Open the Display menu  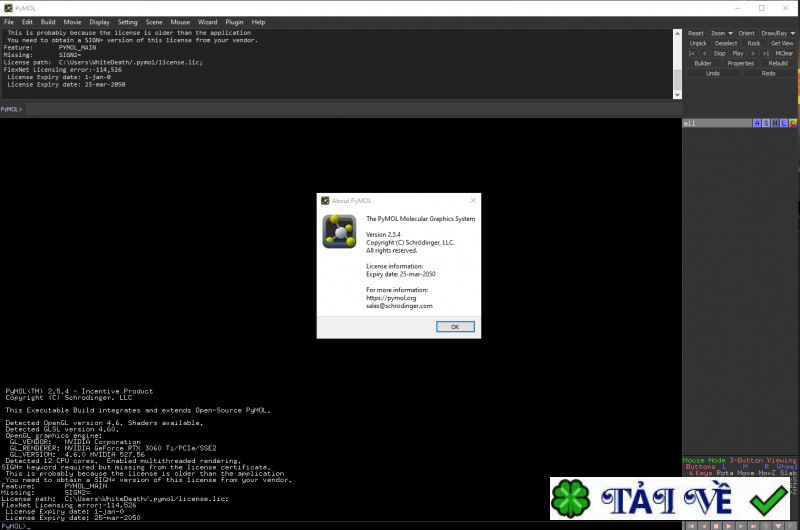click(99, 22)
